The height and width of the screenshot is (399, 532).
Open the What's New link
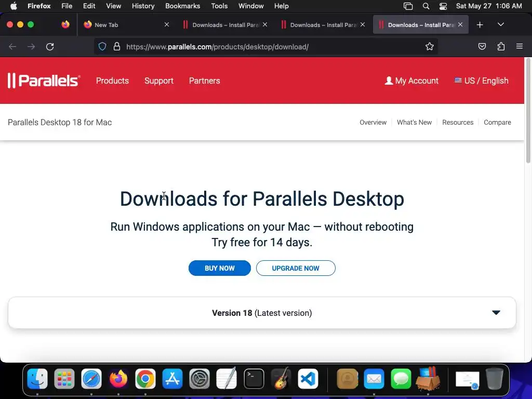click(x=414, y=122)
